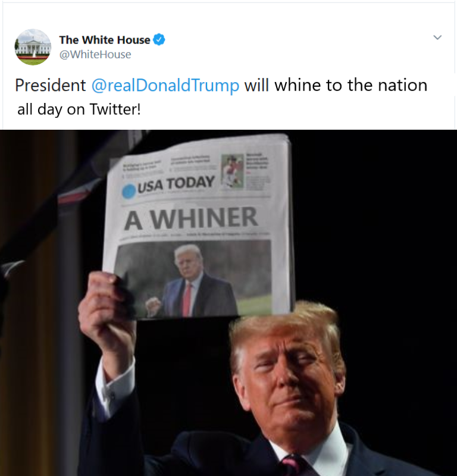Click the newspaper front-page photo of suited man

193,278
